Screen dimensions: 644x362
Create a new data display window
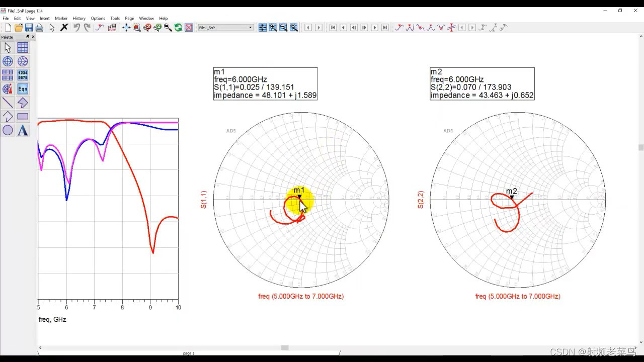(x=8, y=28)
